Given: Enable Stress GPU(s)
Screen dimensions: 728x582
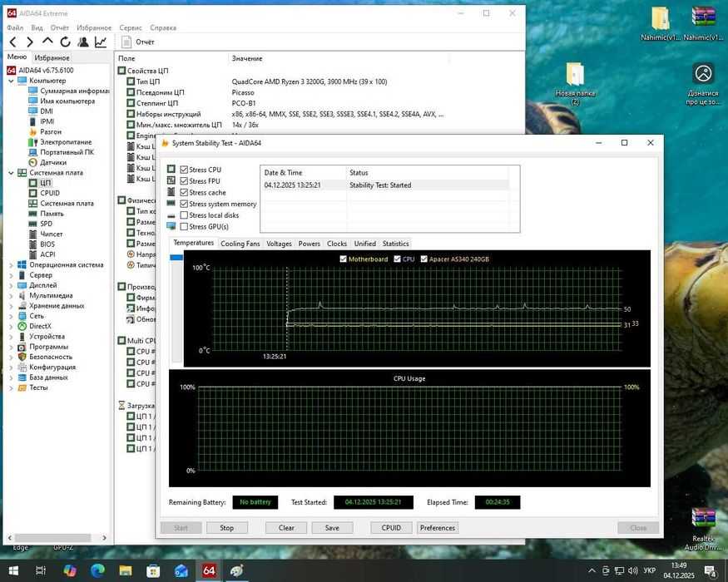Looking at the screenshot, I should [x=184, y=226].
